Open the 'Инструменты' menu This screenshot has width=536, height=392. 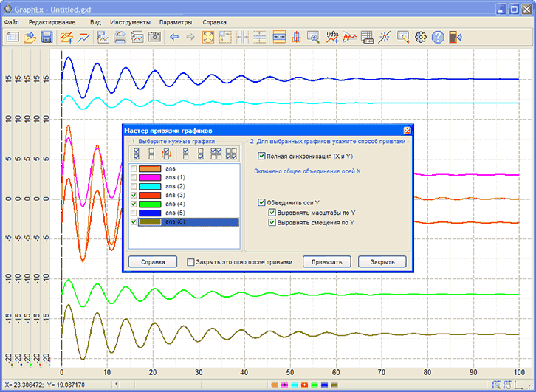click(130, 22)
